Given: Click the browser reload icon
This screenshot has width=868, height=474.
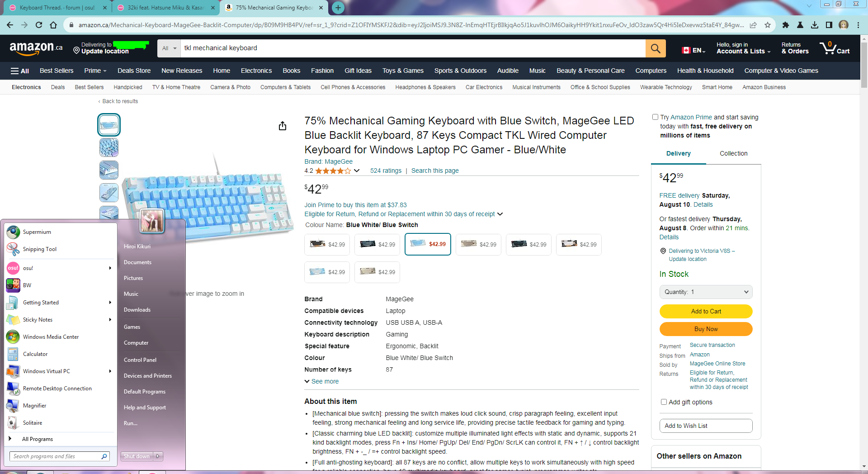Looking at the screenshot, I should (x=39, y=25).
